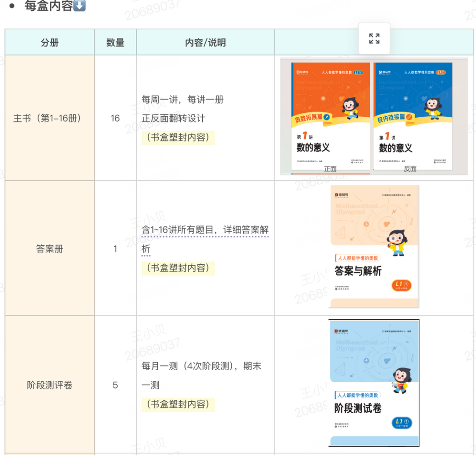Click the blue L1 badge on 阶段测试卷 cover
The image size is (476, 455).
click(x=401, y=423)
